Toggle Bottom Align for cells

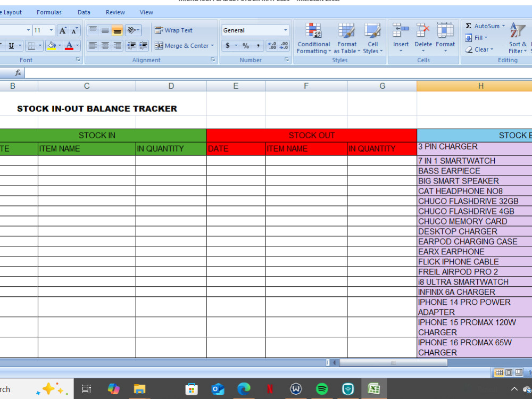[x=118, y=30]
